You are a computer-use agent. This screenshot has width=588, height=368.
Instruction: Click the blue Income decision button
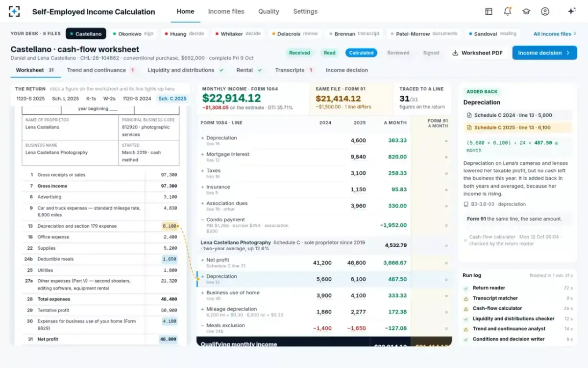pos(544,53)
